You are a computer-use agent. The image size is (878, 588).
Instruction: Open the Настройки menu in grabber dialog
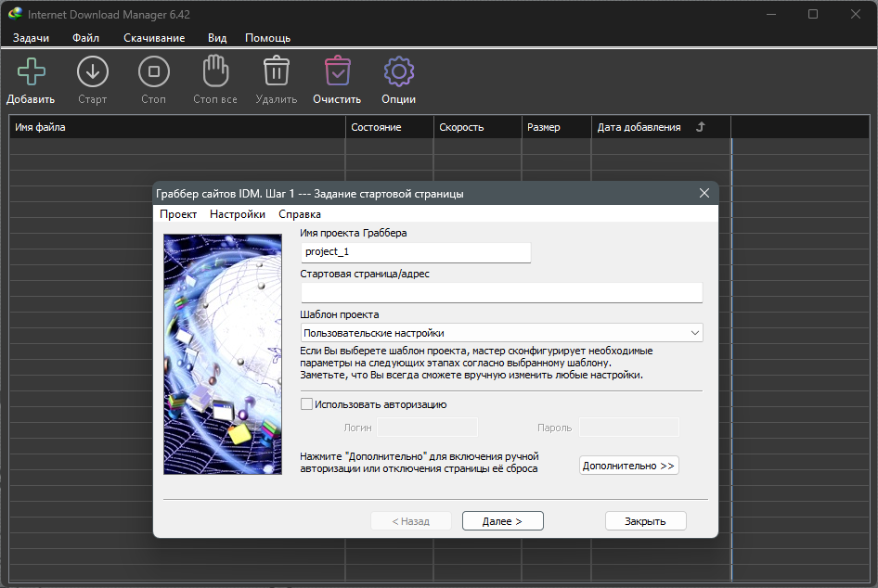pyautogui.click(x=238, y=214)
